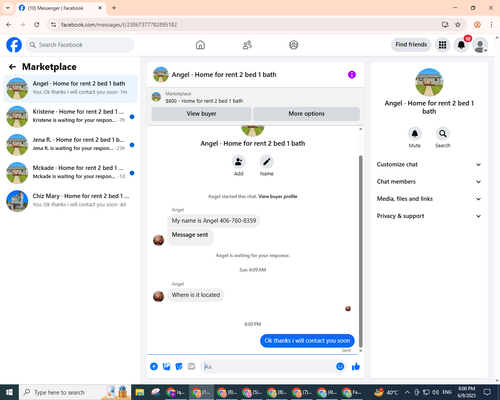Select the Angel conversation in list
The height and width of the screenshot is (400, 500).
[x=70, y=88]
